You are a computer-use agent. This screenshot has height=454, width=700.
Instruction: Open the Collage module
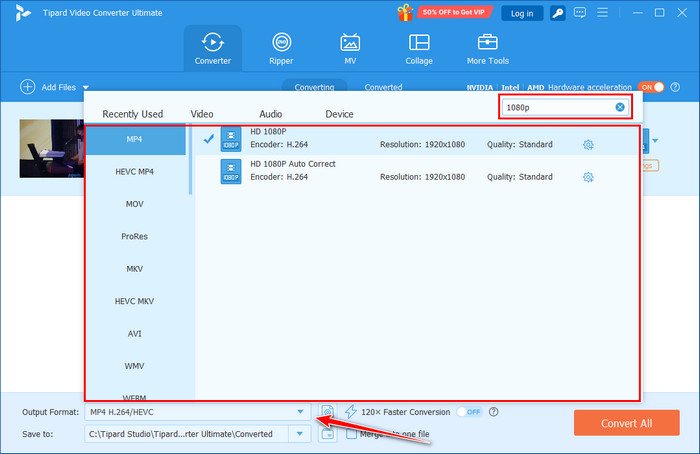click(419, 49)
